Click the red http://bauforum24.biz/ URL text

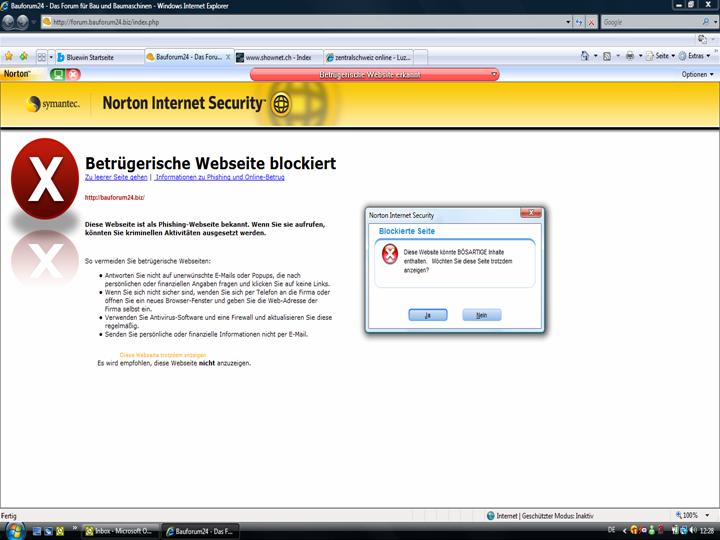115,197
